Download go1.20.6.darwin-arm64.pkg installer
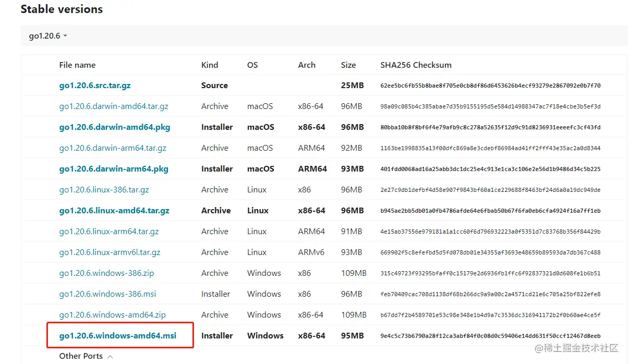The image size is (629, 364). click(x=114, y=169)
